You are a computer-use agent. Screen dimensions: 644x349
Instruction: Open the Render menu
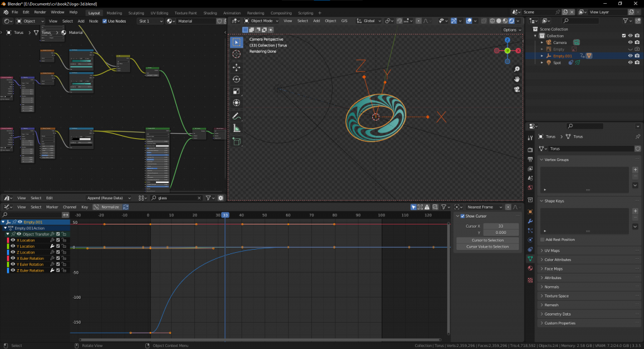point(40,13)
